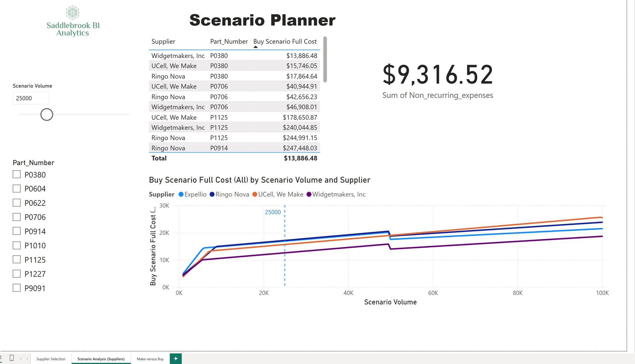Click the Saddlebrook BI Analytics logo

coord(73,21)
